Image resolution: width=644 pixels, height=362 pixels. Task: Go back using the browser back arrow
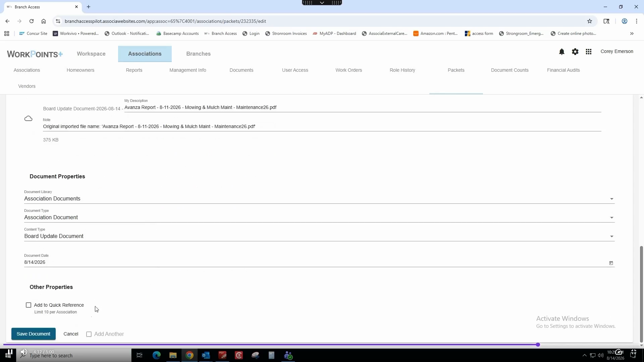7,21
